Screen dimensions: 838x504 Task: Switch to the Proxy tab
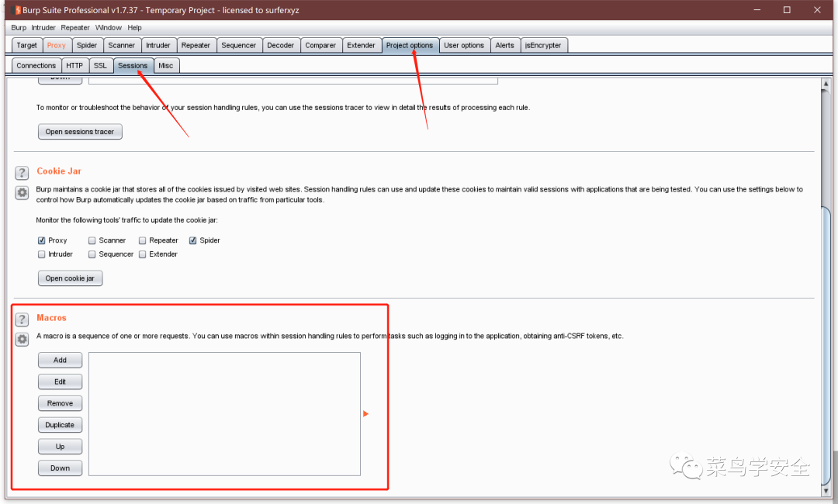56,46
